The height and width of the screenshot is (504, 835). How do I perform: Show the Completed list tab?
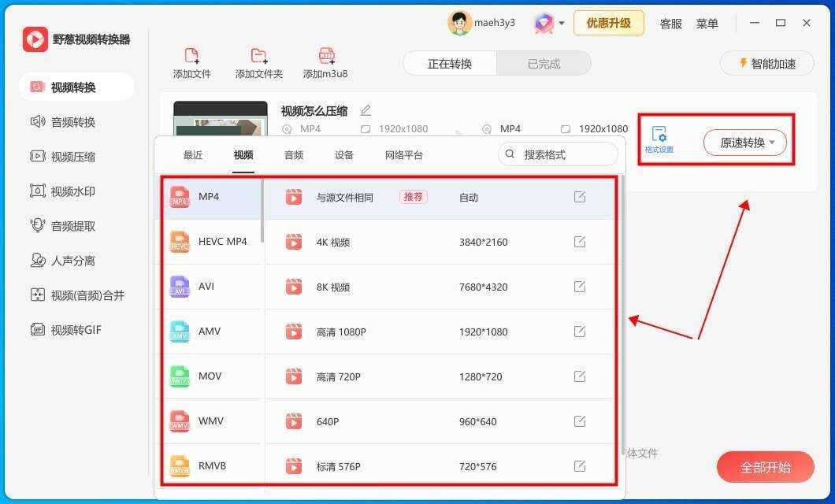pos(544,64)
